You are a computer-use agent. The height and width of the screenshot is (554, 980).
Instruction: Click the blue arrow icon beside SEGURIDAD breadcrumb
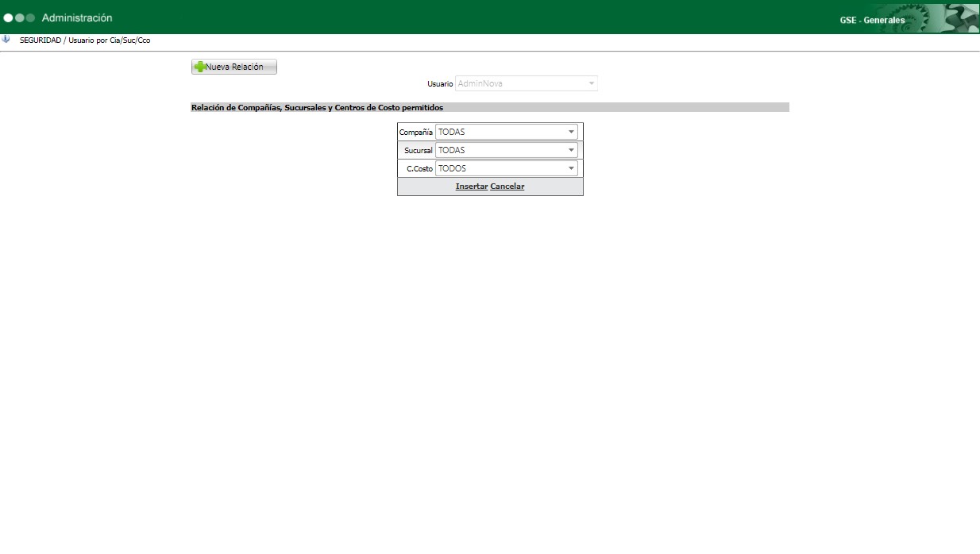(x=6, y=39)
